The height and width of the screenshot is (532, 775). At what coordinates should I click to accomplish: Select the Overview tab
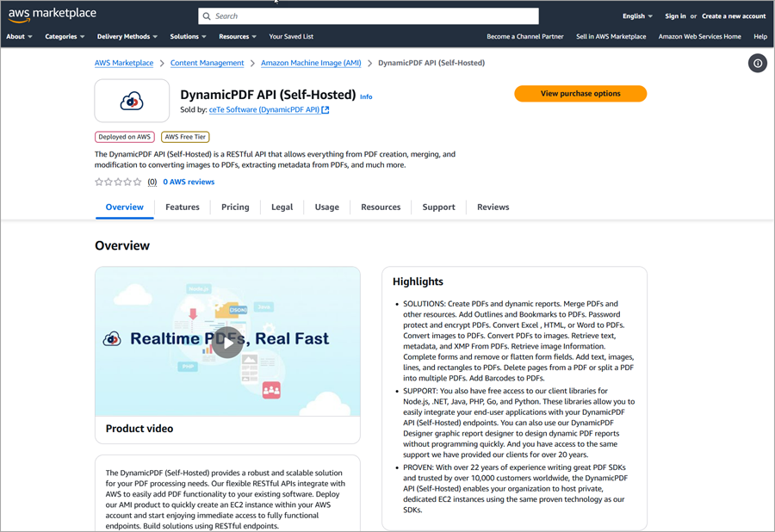point(125,207)
